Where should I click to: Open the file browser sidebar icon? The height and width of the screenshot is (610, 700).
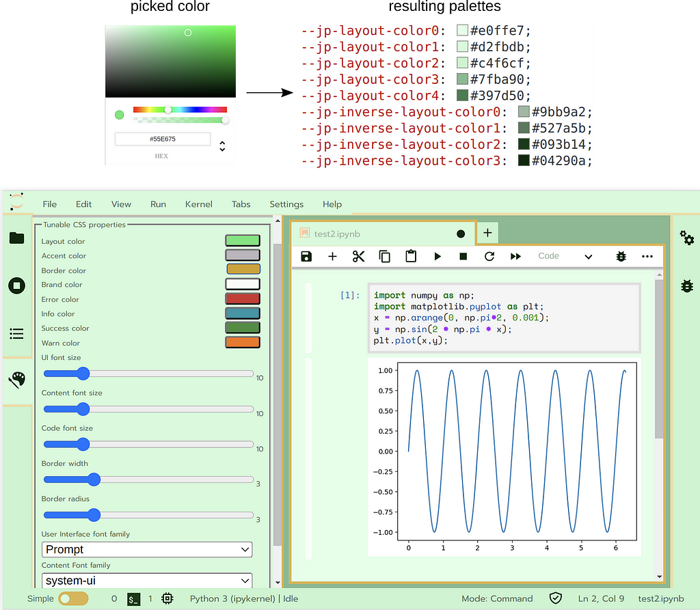click(16, 238)
